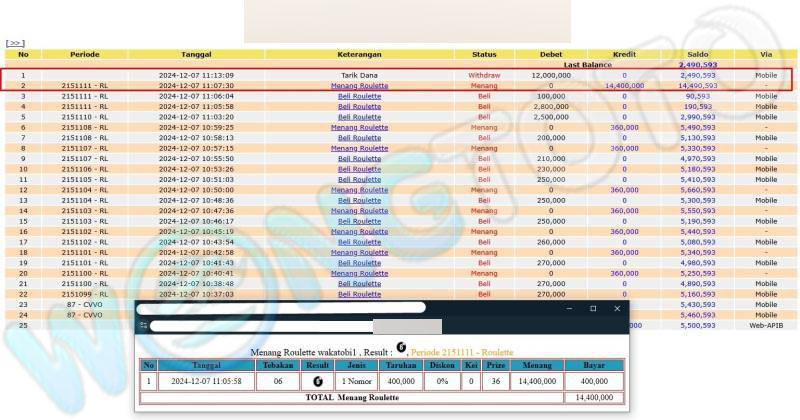Minimize the popup result window

click(567, 308)
